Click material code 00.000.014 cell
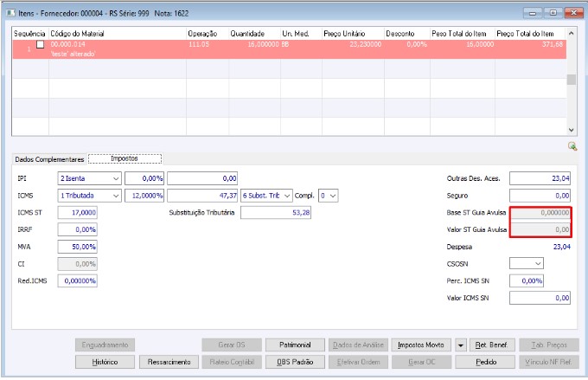Screen dimensions: 588x380 pos(67,44)
